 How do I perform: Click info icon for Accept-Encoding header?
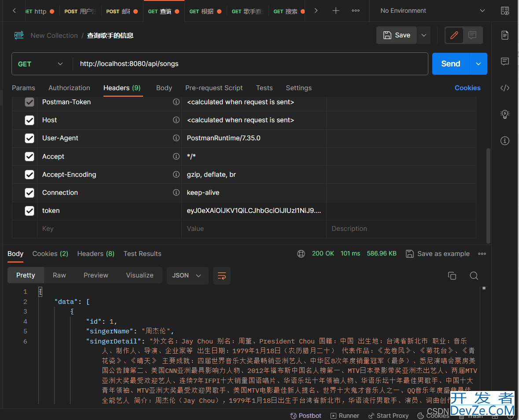pyautogui.click(x=177, y=174)
